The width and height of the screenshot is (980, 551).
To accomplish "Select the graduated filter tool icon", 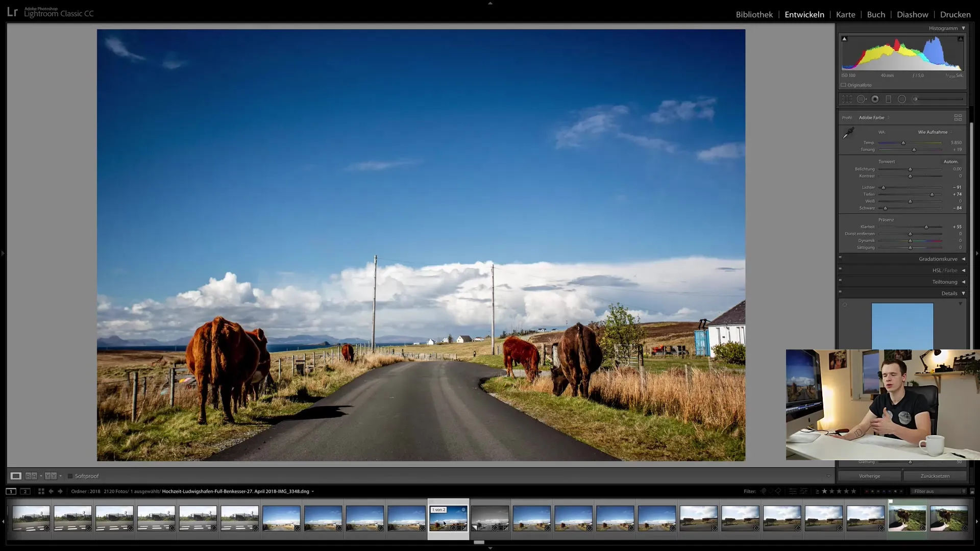I will 888,99.
